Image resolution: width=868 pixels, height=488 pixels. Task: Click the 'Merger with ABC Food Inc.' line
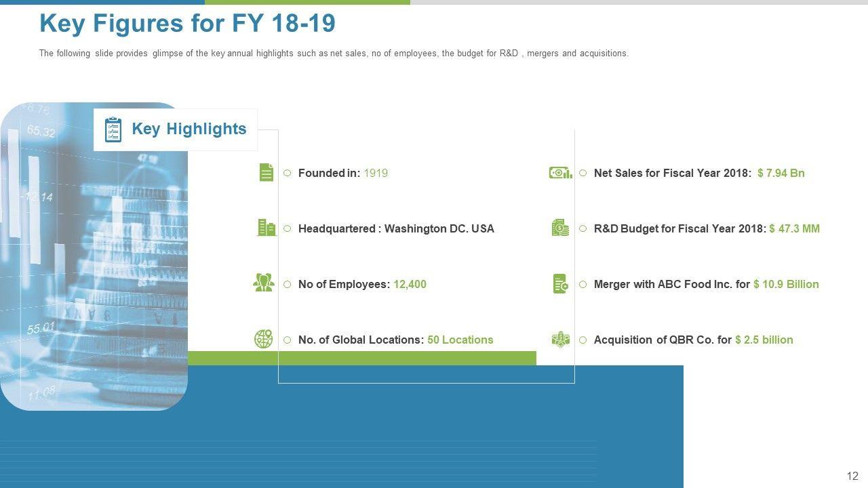(x=707, y=284)
